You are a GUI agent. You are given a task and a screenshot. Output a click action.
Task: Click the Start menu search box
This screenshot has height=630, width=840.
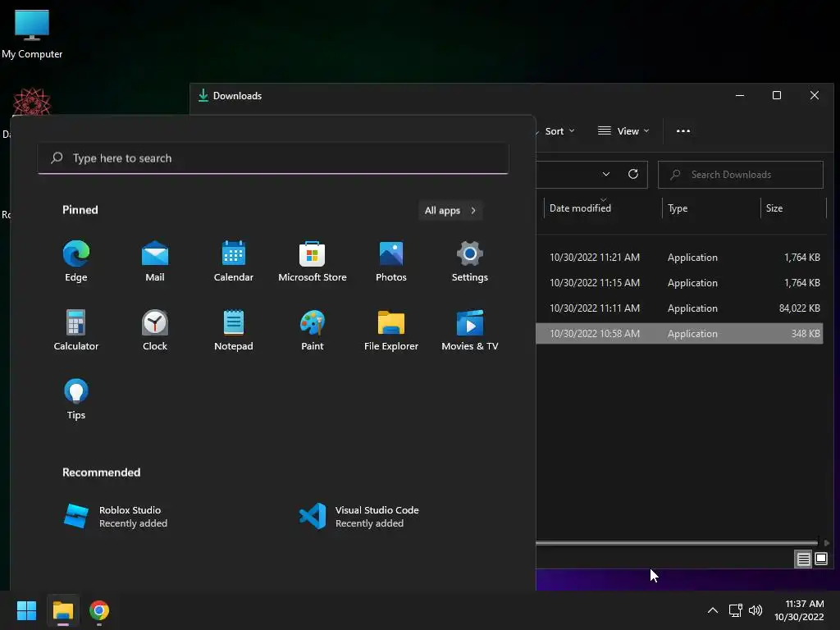pos(273,158)
